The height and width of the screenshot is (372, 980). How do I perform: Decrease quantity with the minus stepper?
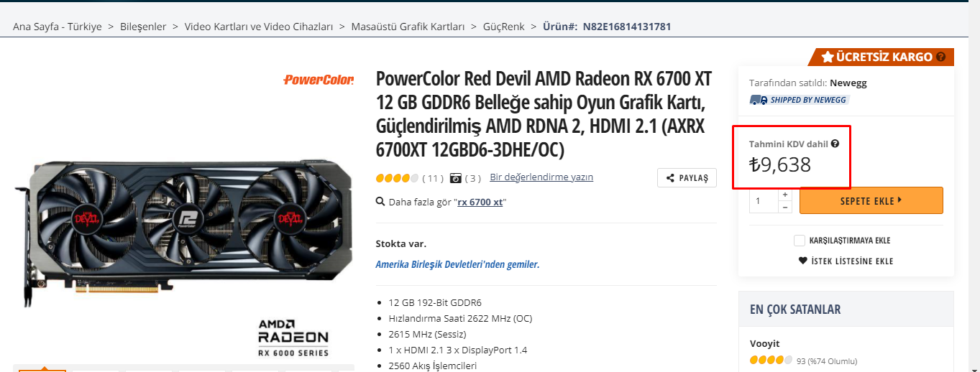click(x=785, y=208)
